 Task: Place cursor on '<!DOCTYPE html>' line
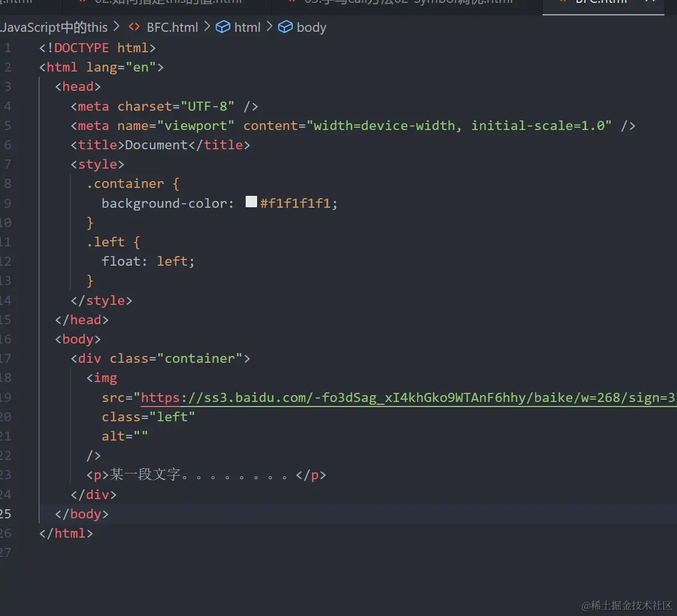click(x=98, y=48)
